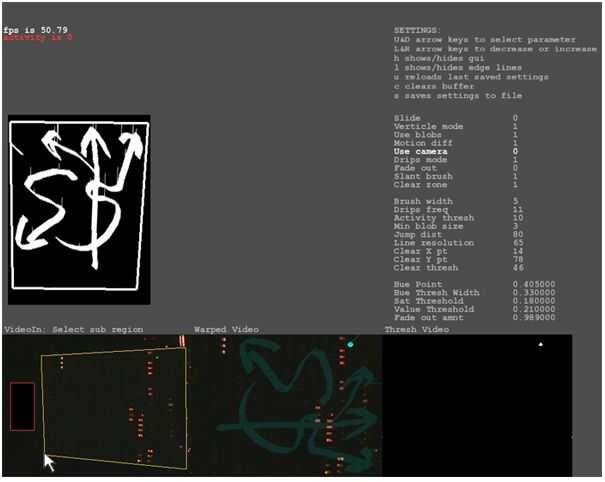Screen dimensions: 605x482
Task: Click the bottom-left corner of the yellow quad
Action: (44, 453)
